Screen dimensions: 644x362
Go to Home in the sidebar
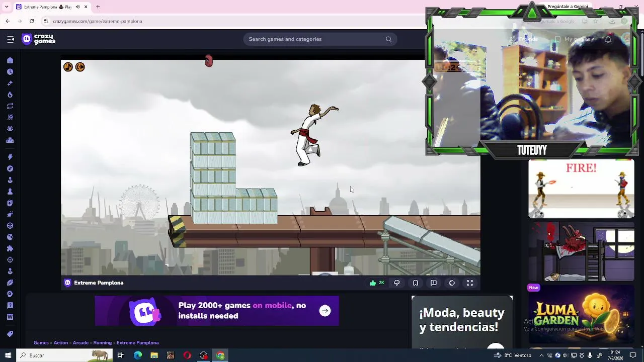pyautogui.click(x=10, y=60)
